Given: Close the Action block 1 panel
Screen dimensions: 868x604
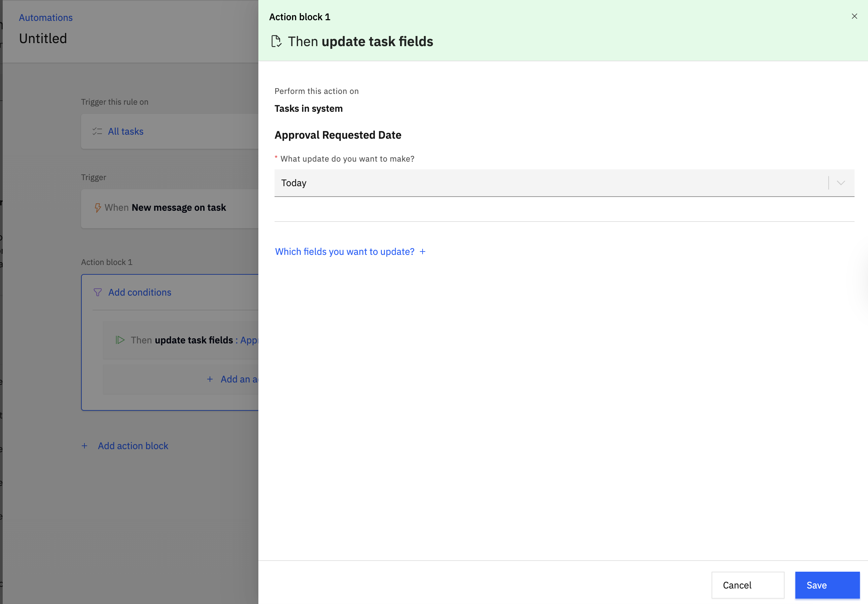Looking at the screenshot, I should point(854,16).
